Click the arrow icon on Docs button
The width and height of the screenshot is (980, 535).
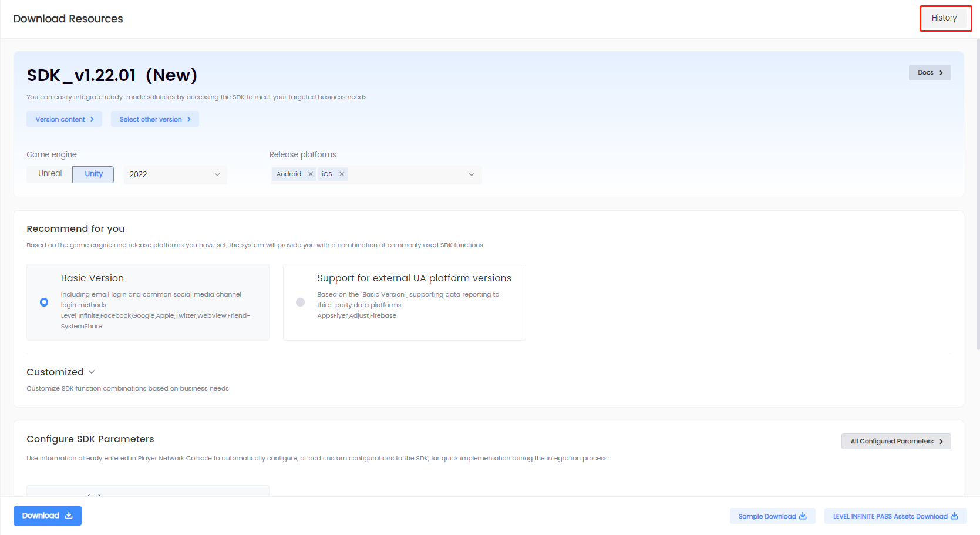pos(941,73)
